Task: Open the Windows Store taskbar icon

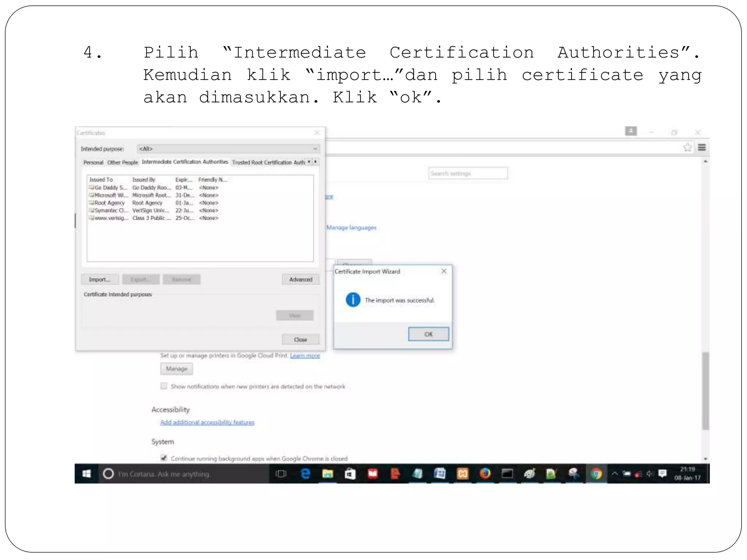Action: [x=350, y=474]
